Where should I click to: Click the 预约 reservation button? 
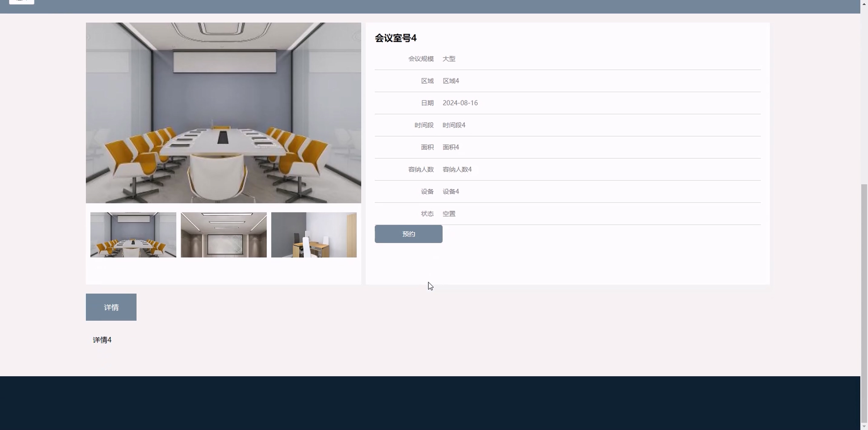tap(408, 234)
